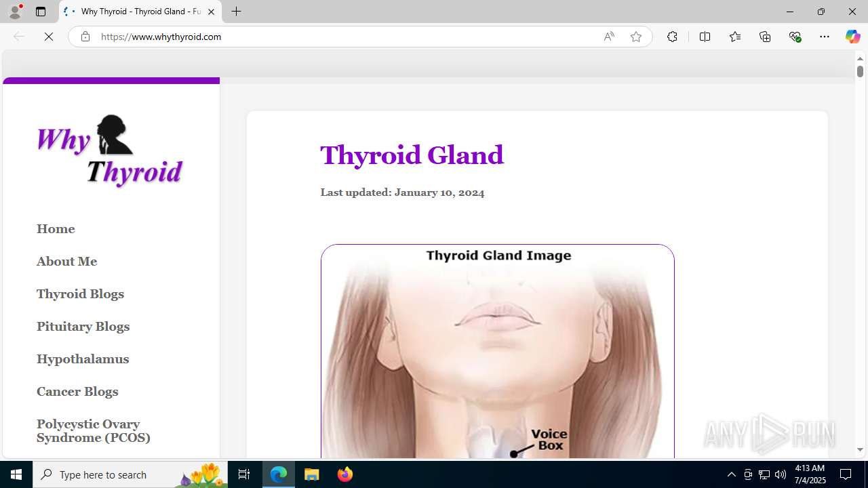Click the Why Thyroid site logo

(110, 151)
